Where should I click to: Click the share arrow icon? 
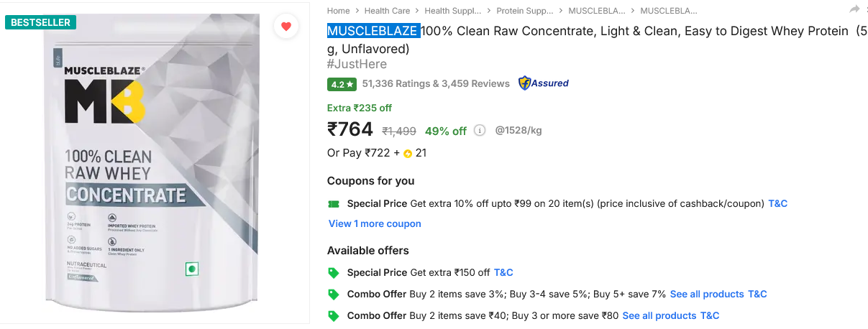tap(854, 9)
